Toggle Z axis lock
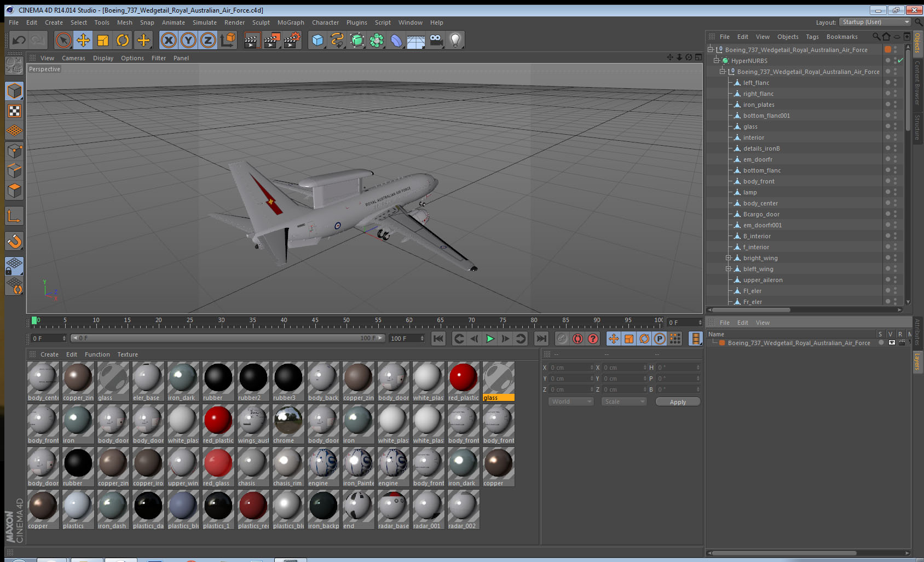924x562 pixels. [x=208, y=40]
